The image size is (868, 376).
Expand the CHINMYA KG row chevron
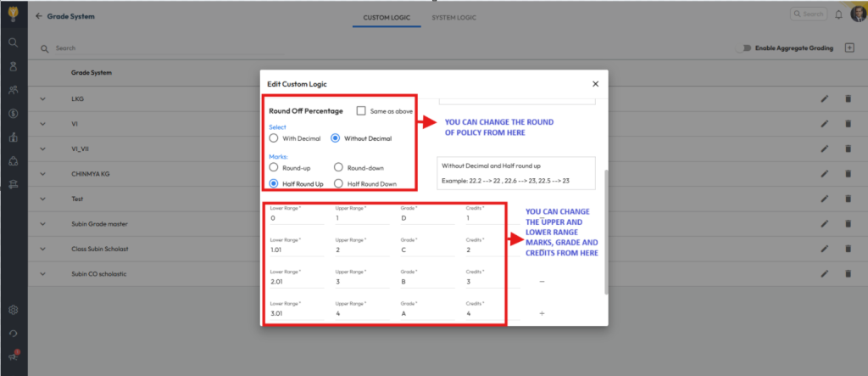pyautogui.click(x=42, y=174)
